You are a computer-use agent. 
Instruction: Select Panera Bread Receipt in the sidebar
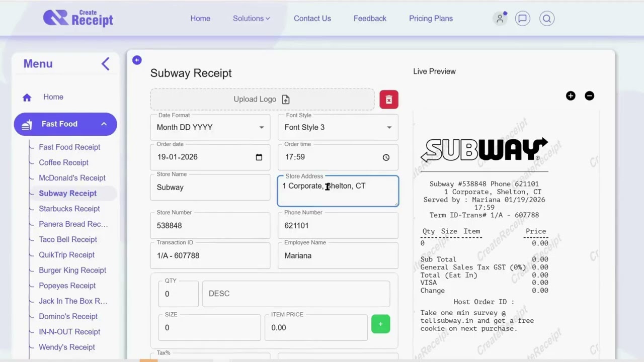coord(73,224)
